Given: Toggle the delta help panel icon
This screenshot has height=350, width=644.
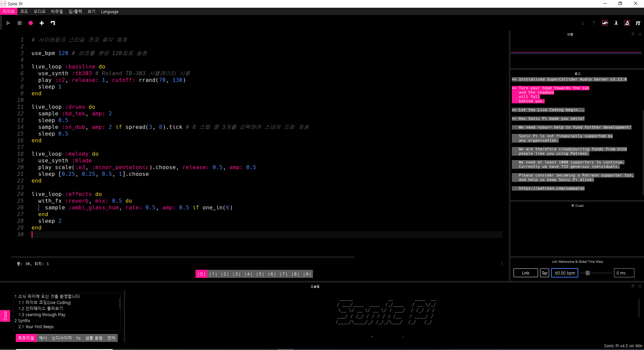Looking at the screenshot, I should [x=627, y=23].
